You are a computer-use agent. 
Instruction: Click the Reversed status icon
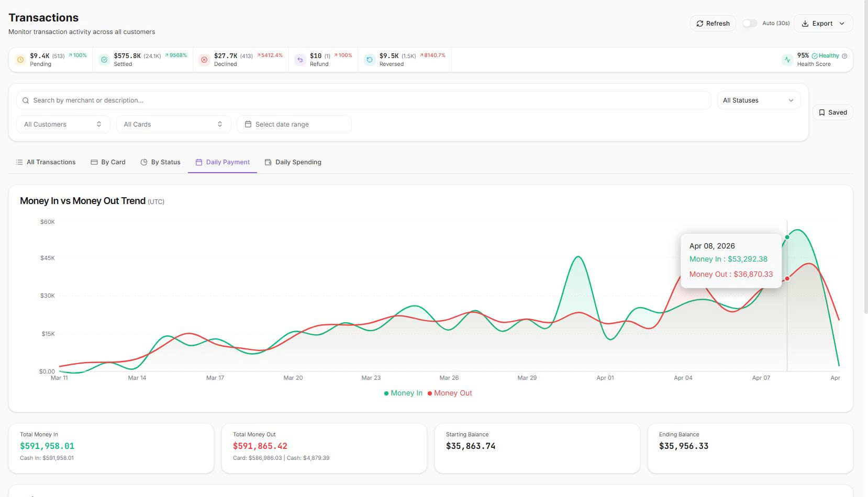370,60
